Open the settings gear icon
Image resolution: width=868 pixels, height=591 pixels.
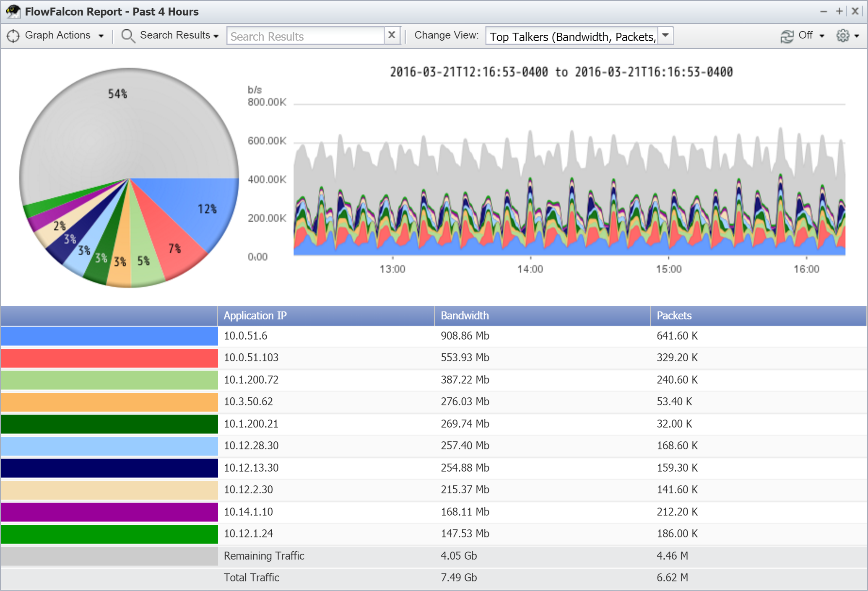click(843, 36)
